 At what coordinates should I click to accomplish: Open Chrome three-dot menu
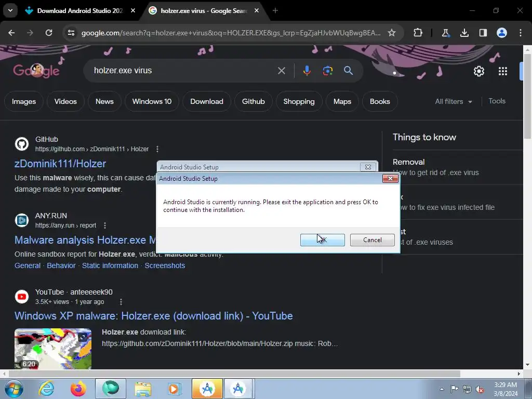coord(521,33)
